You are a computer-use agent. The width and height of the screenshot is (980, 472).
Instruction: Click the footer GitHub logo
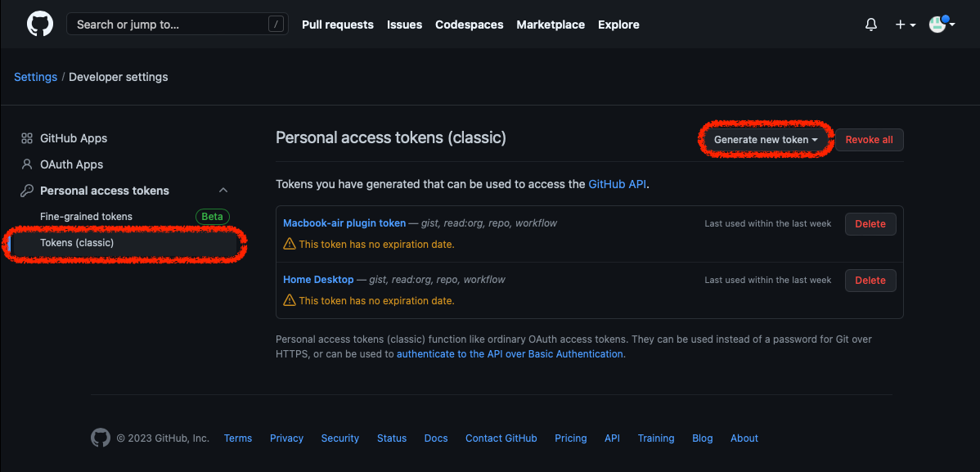(x=101, y=438)
